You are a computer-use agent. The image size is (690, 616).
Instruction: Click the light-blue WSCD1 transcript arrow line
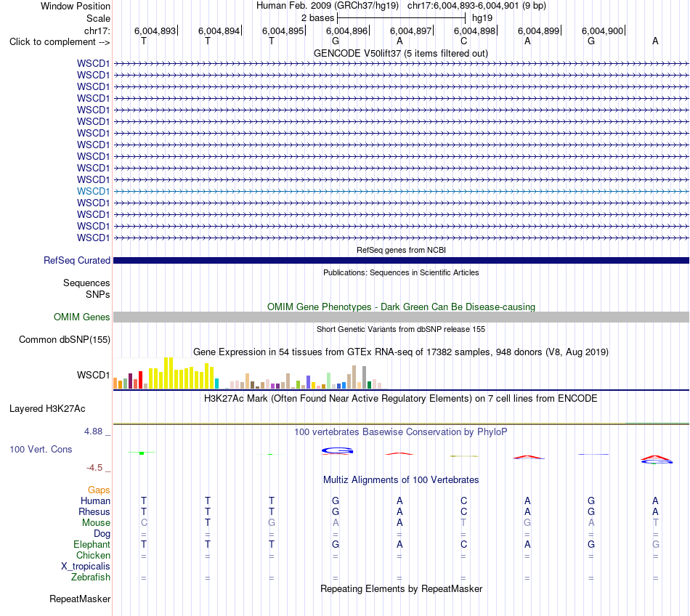point(402,191)
